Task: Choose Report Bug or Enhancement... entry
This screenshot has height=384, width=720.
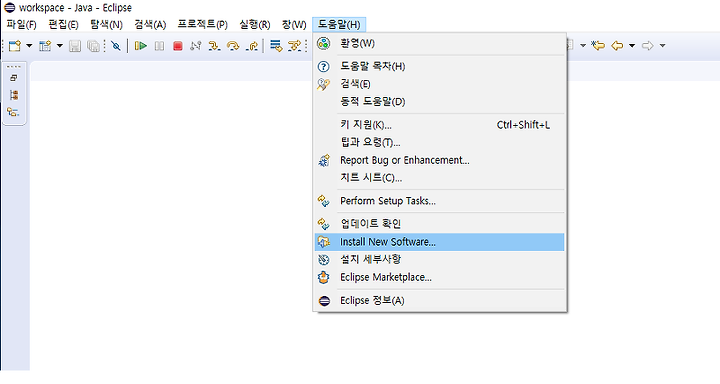Action: tap(439, 160)
